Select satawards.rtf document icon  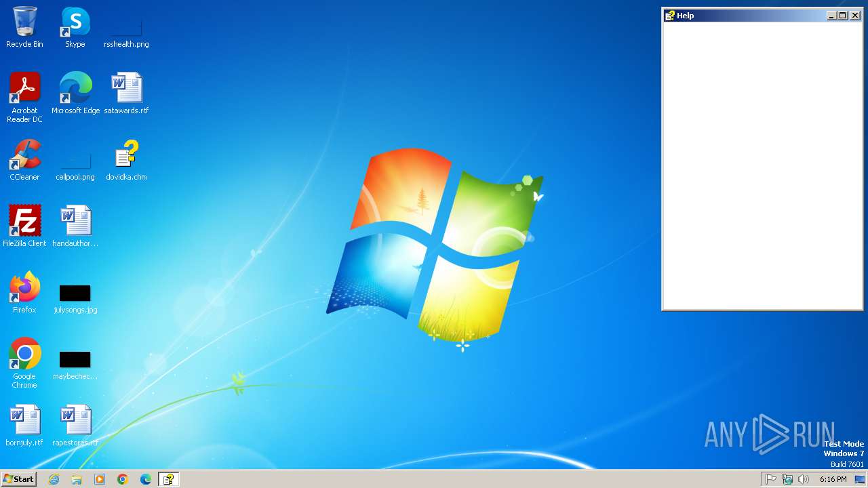126,94
